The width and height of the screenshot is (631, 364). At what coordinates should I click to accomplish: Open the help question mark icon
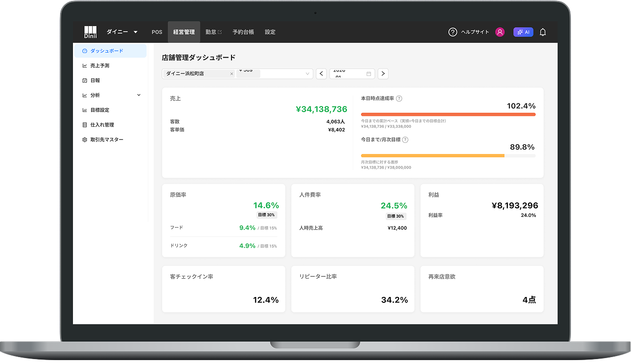click(x=453, y=32)
